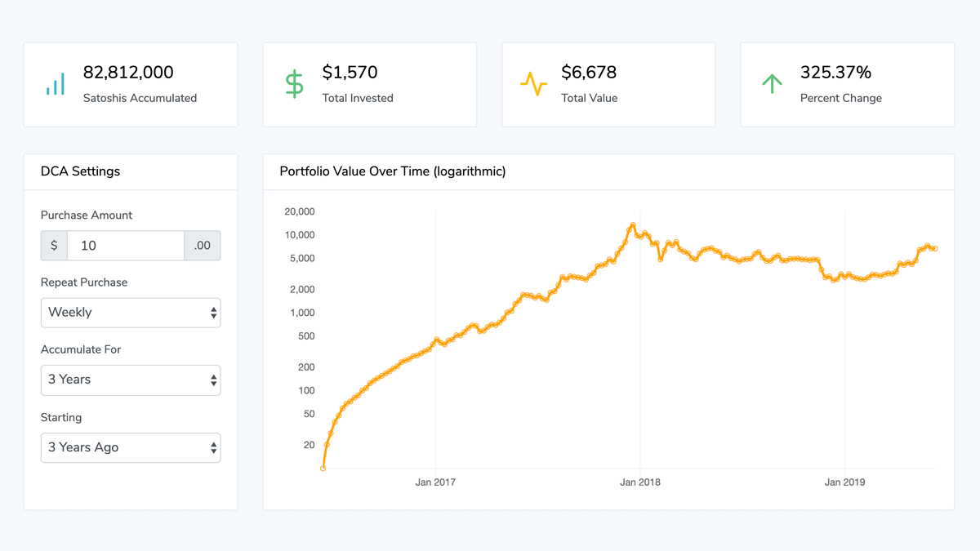Click the green dollar sign icon
This screenshot has height=551, width=980.
294,84
